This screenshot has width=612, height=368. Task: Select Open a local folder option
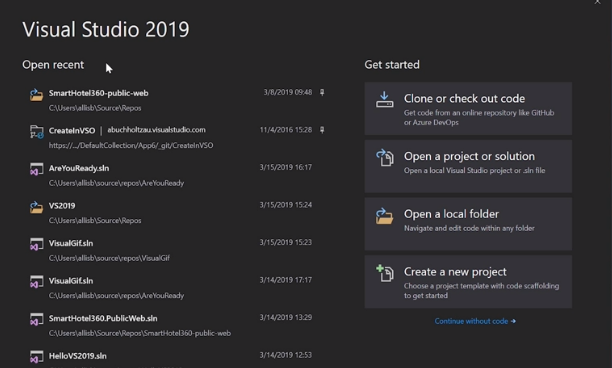click(x=468, y=224)
